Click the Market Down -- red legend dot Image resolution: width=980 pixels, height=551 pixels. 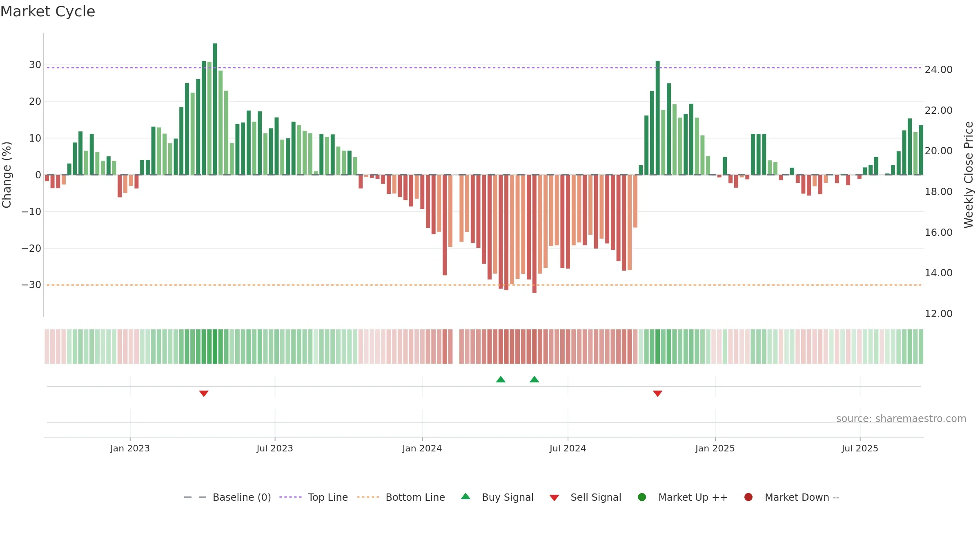point(748,497)
